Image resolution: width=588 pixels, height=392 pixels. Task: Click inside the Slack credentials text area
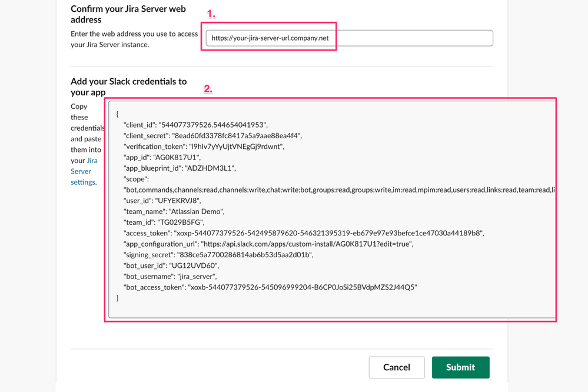332,210
